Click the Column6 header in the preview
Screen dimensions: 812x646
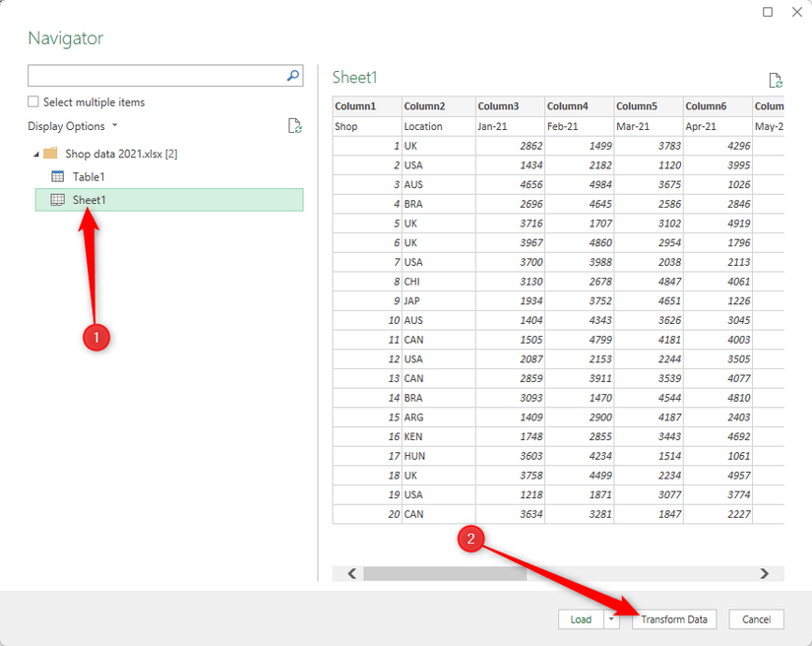(x=709, y=105)
